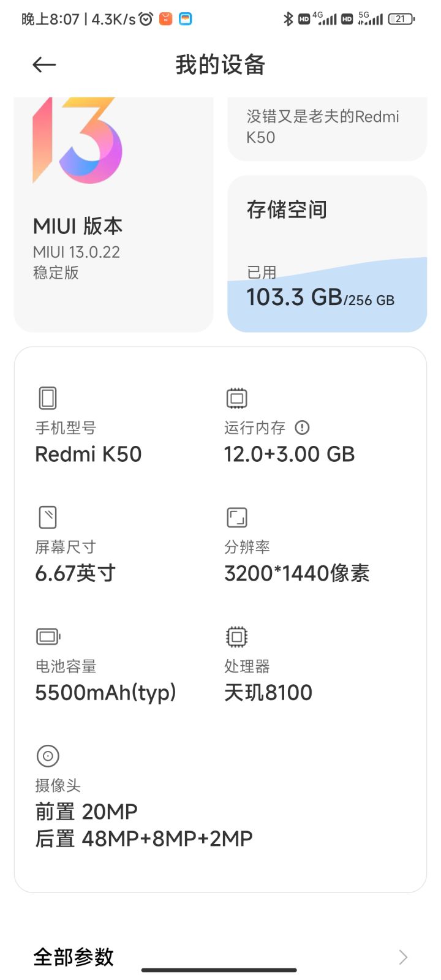Open the 全部参数 list item

pos(73,957)
